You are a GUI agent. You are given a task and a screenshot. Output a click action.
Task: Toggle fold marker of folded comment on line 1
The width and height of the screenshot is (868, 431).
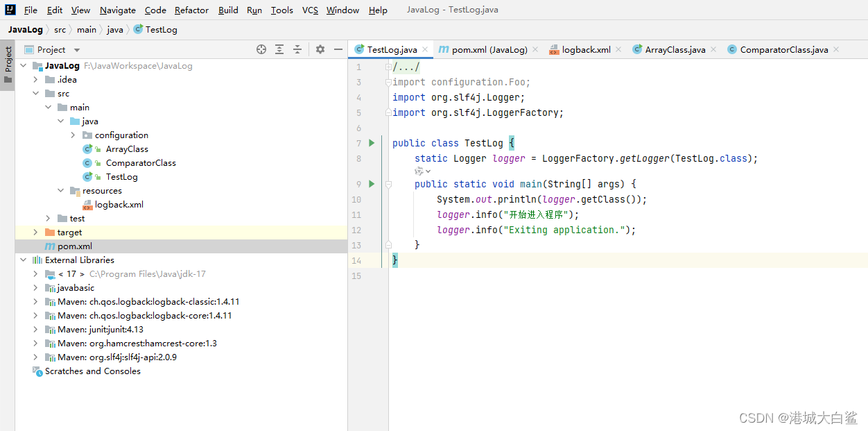point(388,67)
